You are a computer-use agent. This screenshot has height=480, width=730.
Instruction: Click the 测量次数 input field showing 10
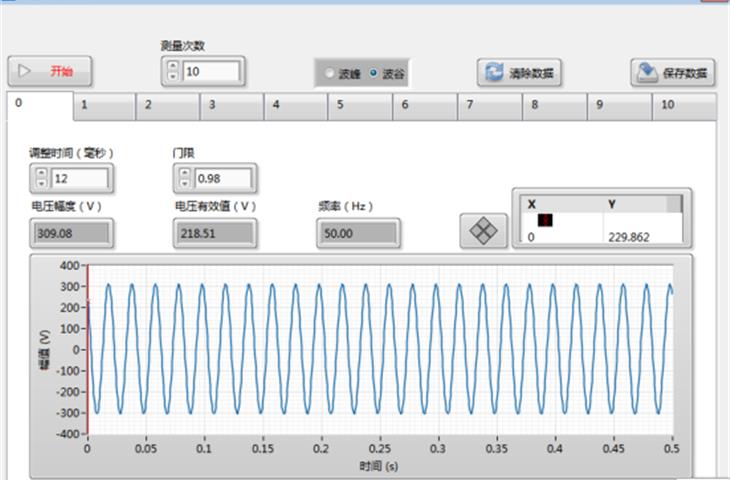[x=210, y=72]
